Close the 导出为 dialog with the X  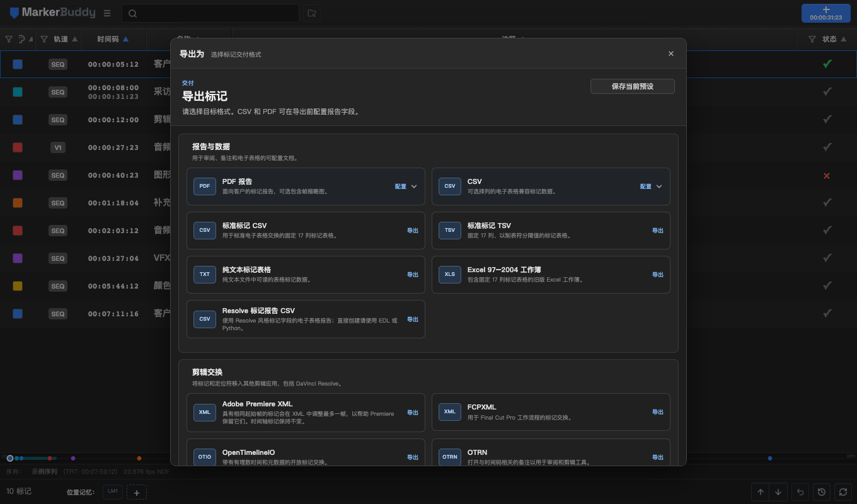(x=671, y=54)
